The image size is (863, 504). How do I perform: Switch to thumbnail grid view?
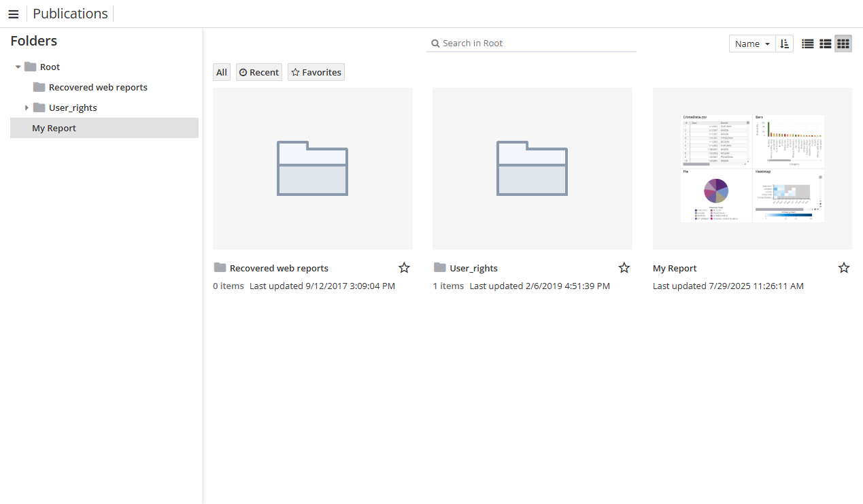[843, 44]
